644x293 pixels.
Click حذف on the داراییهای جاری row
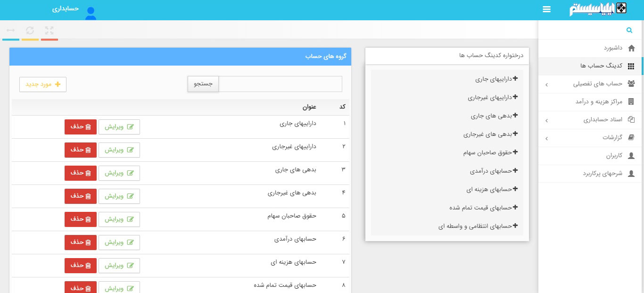80,126
